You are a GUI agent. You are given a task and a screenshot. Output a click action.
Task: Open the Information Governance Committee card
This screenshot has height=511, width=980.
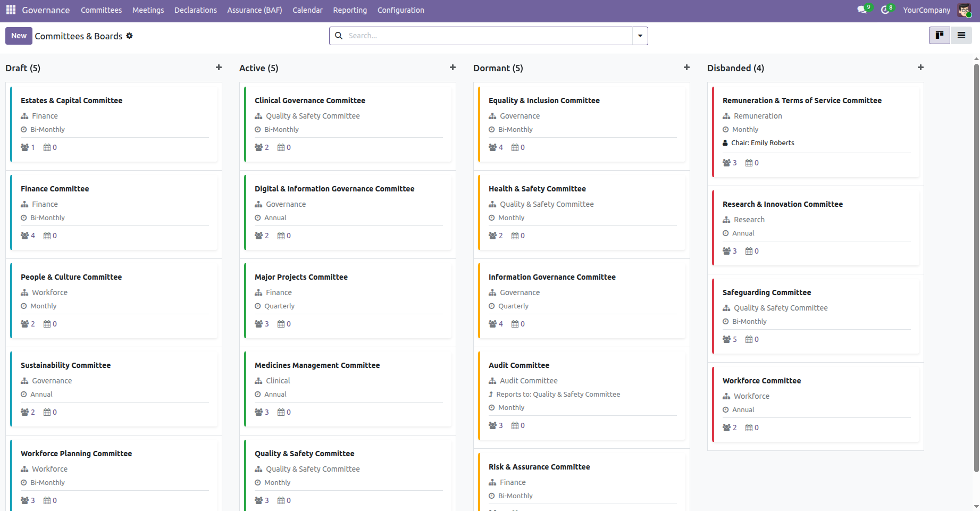click(x=582, y=300)
